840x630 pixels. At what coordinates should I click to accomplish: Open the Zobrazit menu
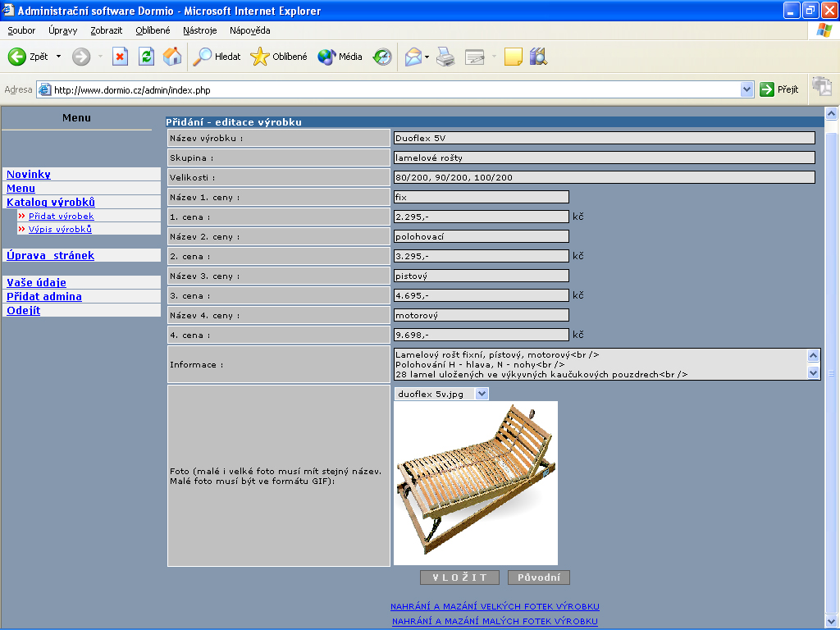pyautogui.click(x=107, y=30)
